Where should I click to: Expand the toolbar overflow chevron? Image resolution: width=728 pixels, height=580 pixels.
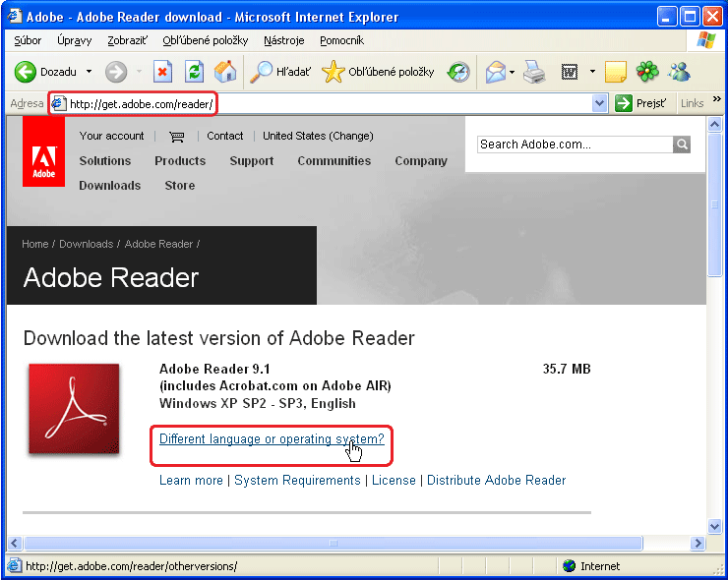(717, 99)
